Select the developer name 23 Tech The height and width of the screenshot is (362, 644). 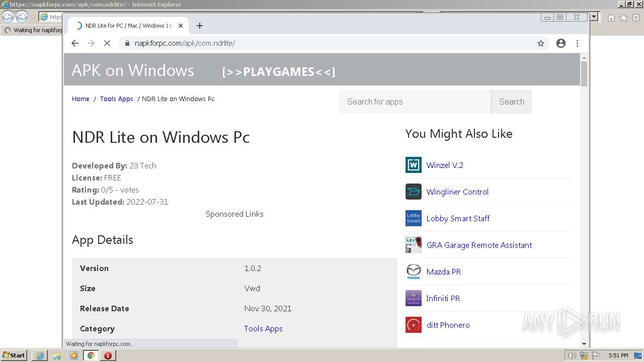pos(143,165)
